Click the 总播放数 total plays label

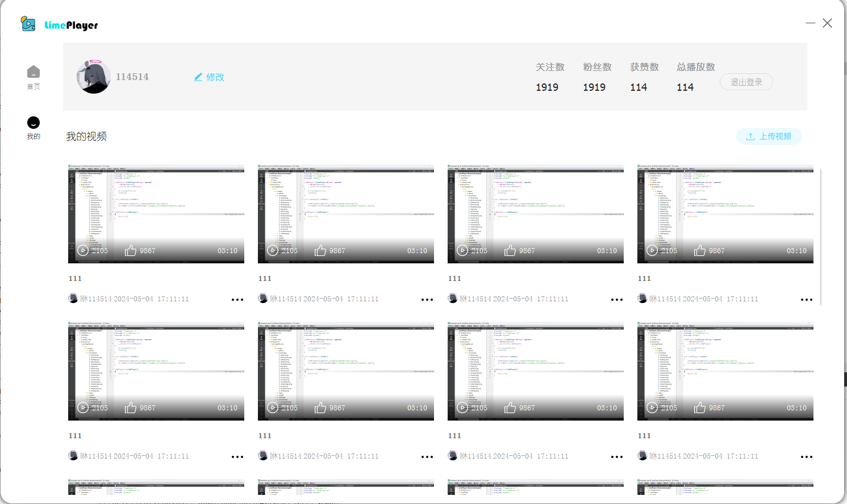(696, 67)
